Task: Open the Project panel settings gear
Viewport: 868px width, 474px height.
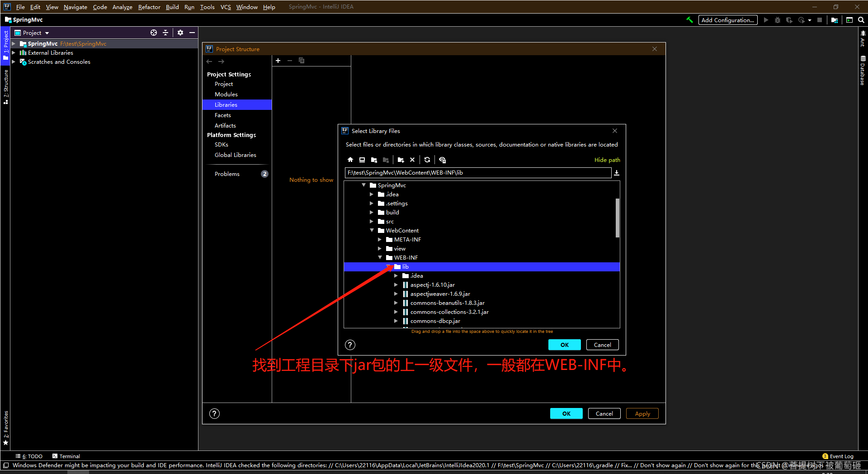Action: point(180,33)
